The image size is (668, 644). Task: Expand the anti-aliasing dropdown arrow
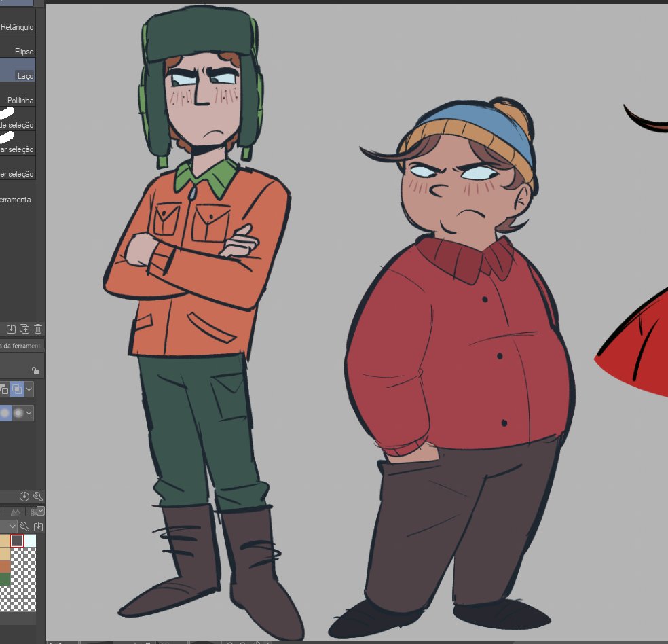[x=29, y=413]
